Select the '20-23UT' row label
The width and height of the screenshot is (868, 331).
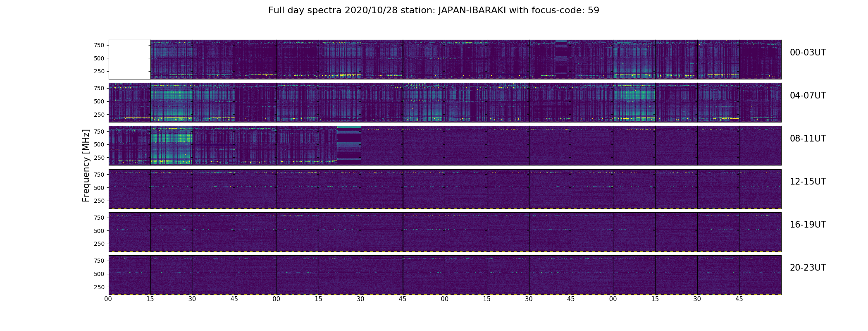pos(808,268)
